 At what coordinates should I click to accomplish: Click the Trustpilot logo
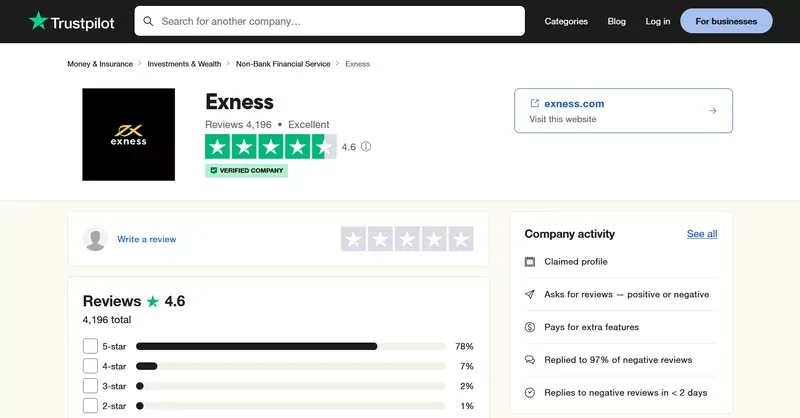(x=71, y=21)
